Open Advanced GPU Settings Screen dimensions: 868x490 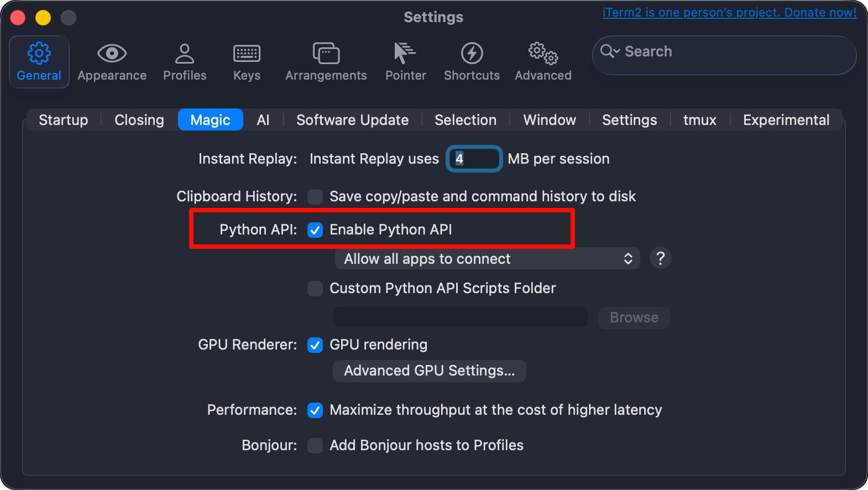pyautogui.click(x=429, y=371)
